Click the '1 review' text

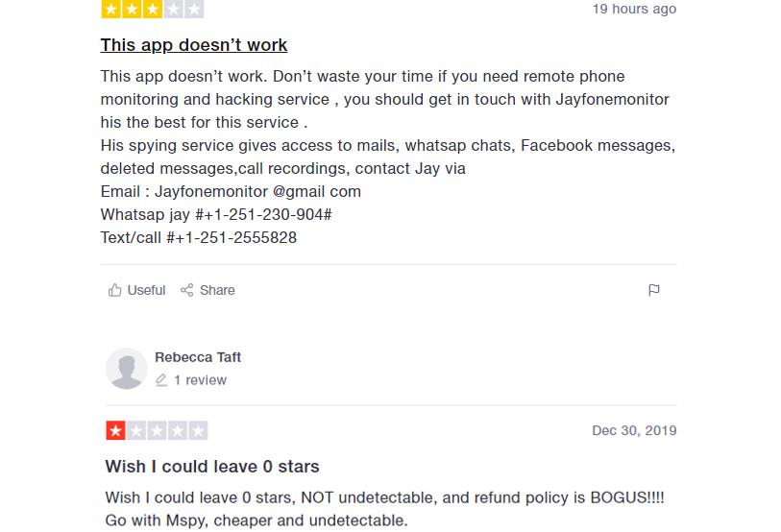[x=200, y=380]
